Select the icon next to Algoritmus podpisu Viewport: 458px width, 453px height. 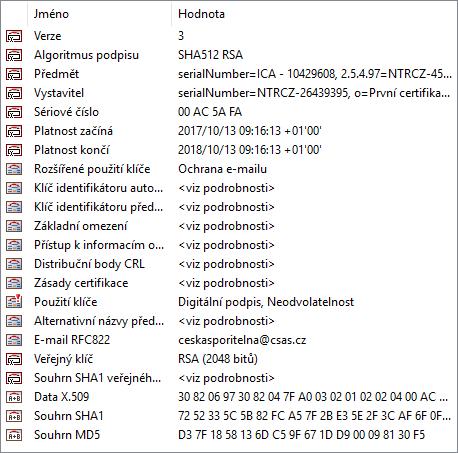click(x=14, y=55)
